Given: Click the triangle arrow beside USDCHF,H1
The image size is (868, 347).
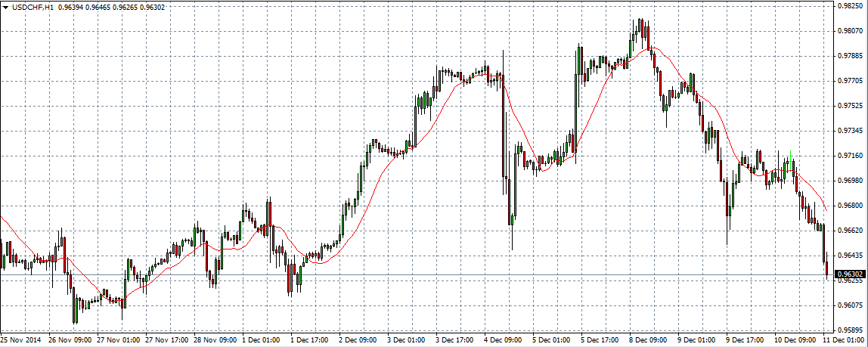Looking at the screenshot, I should tap(5, 7).
